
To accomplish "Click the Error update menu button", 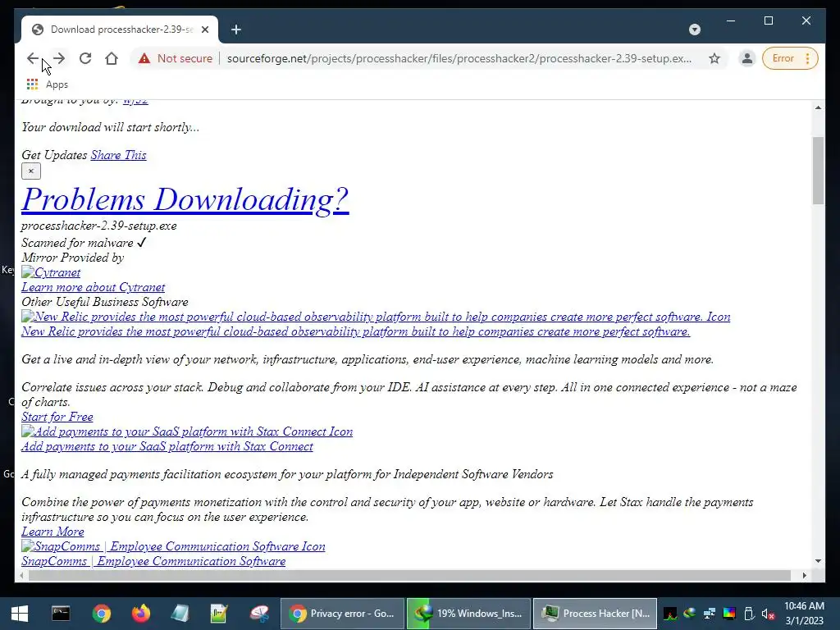I will pyautogui.click(x=790, y=58).
